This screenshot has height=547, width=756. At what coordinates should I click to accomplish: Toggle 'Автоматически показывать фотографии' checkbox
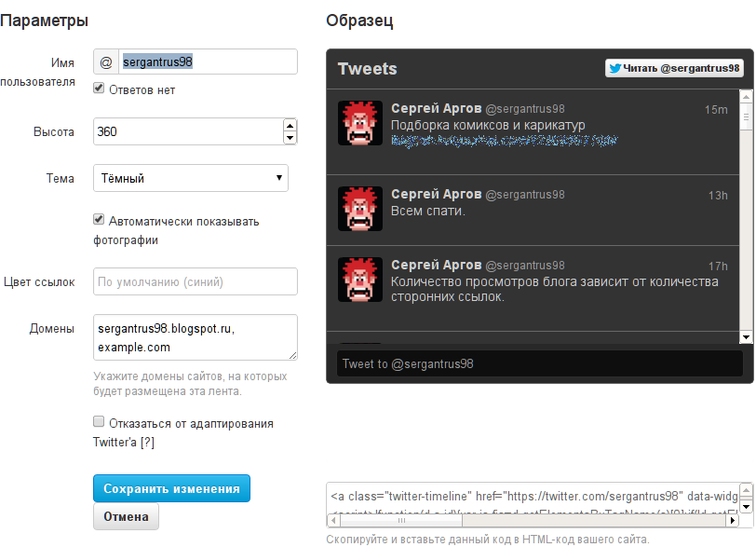point(99,220)
